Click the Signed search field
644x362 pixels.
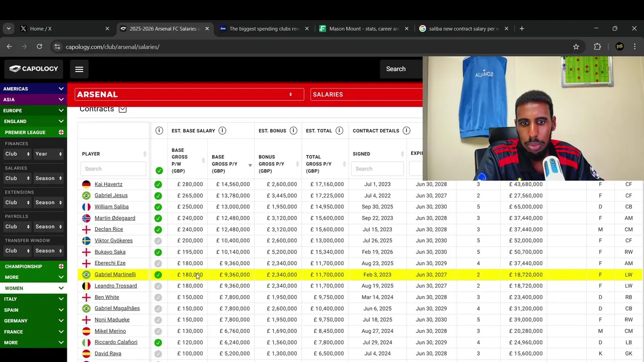pyautogui.click(x=378, y=169)
